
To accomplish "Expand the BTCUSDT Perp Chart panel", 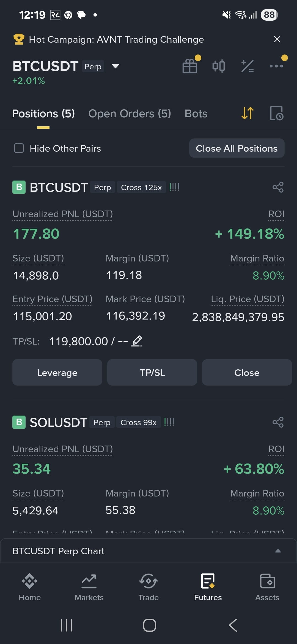I will [x=148, y=551].
